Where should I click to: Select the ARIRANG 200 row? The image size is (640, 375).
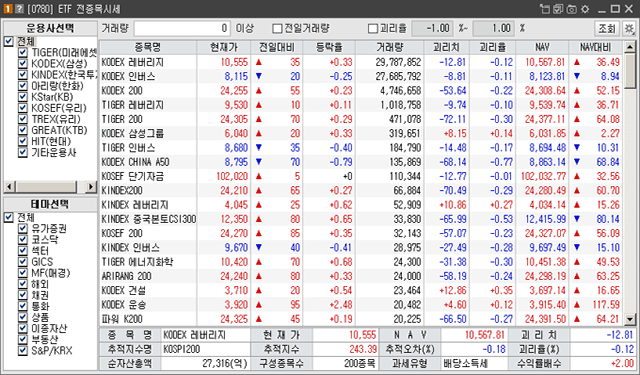point(361,276)
